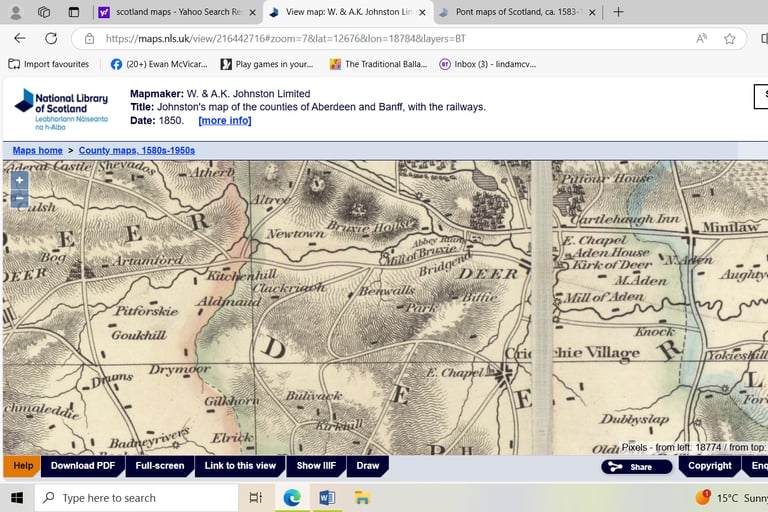This screenshot has height=512, width=768.
Task: Open Microsoft Word from the taskbar
Action: click(x=327, y=498)
